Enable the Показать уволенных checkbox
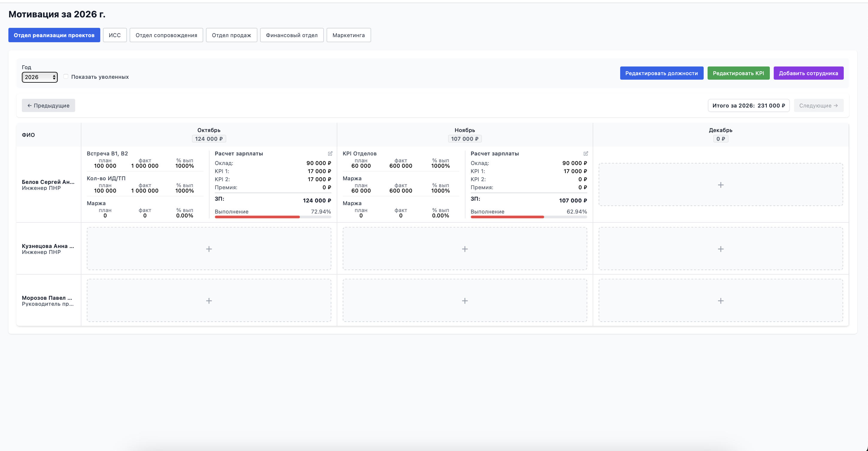 pyautogui.click(x=66, y=77)
